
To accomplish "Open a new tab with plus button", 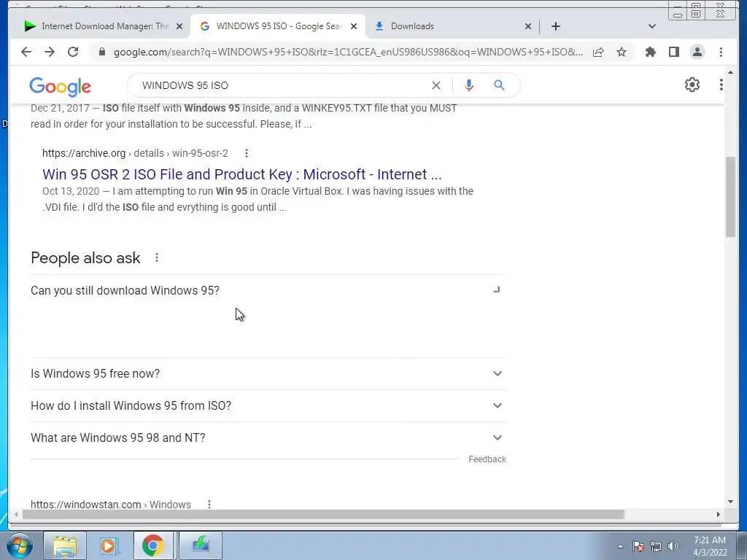I will [x=555, y=26].
